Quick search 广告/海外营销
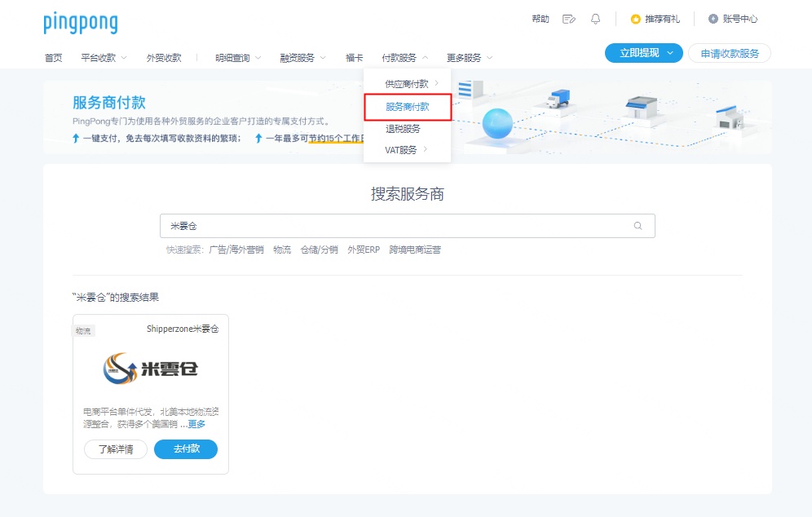812x517 pixels. pos(236,250)
